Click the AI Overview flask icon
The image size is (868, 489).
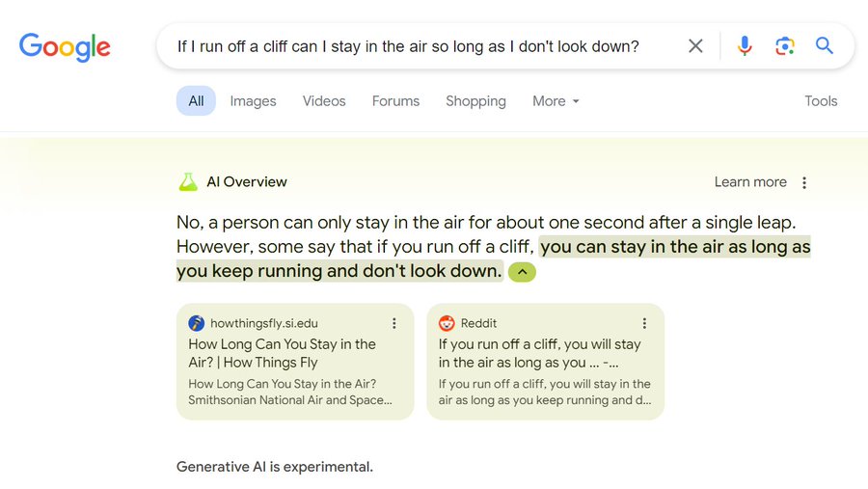[187, 181]
